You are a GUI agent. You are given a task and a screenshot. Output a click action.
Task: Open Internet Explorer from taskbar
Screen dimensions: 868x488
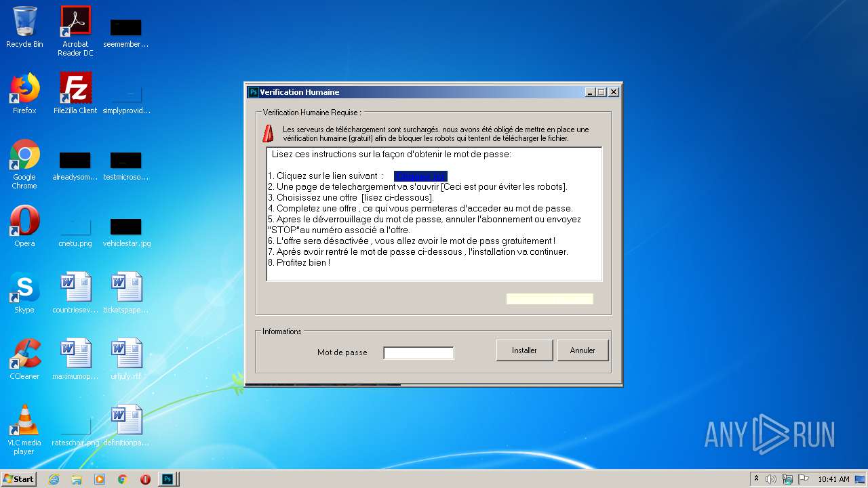coord(54,479)
